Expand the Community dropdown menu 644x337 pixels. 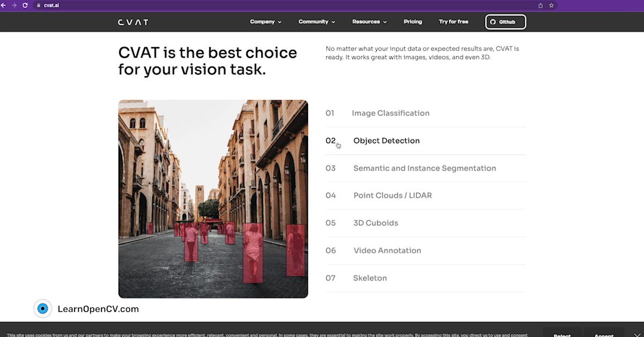pyautogui.click(x=317, y=22)
